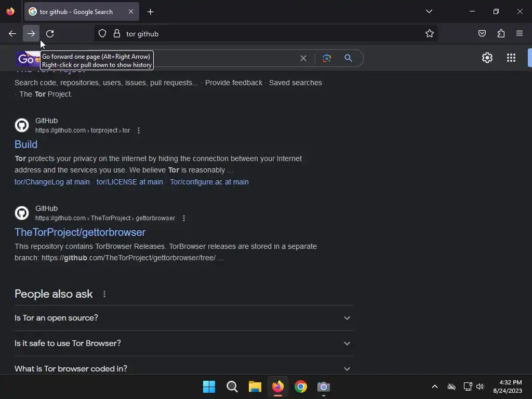The image size is (532, 399).
Task: Open the Extensions puzzle icon
Action: point(501,34)
